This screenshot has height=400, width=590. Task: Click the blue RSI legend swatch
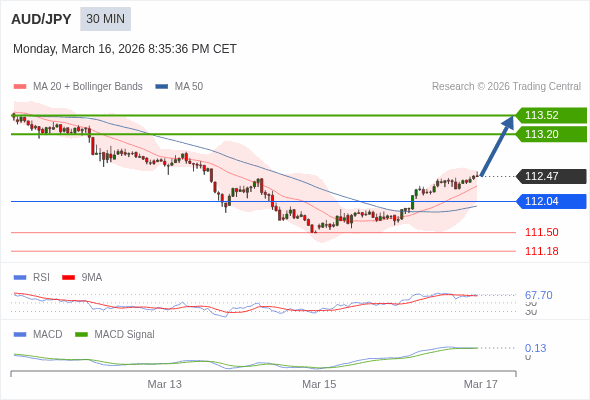(x=20, y=278)
